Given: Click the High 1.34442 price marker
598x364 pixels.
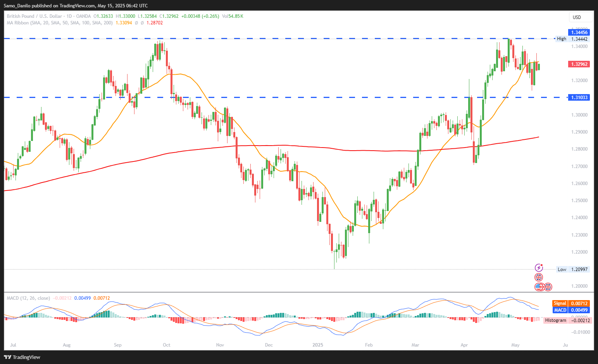Looking at the screenshot, I should pyautogui.click(x=572, y=39).
